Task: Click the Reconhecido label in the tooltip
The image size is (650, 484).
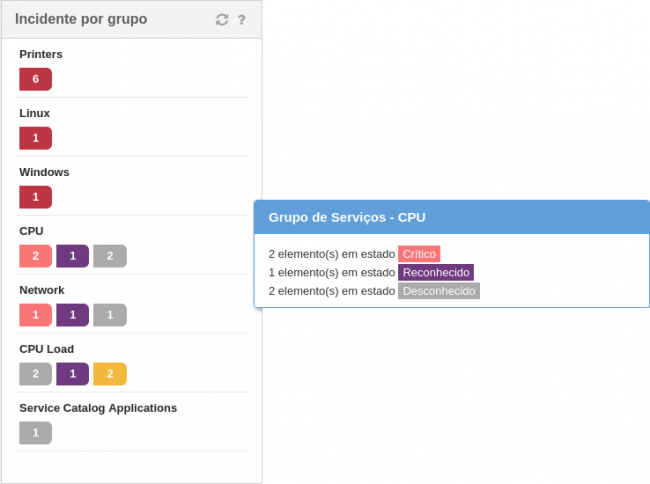Action: (x=436, y=272)
